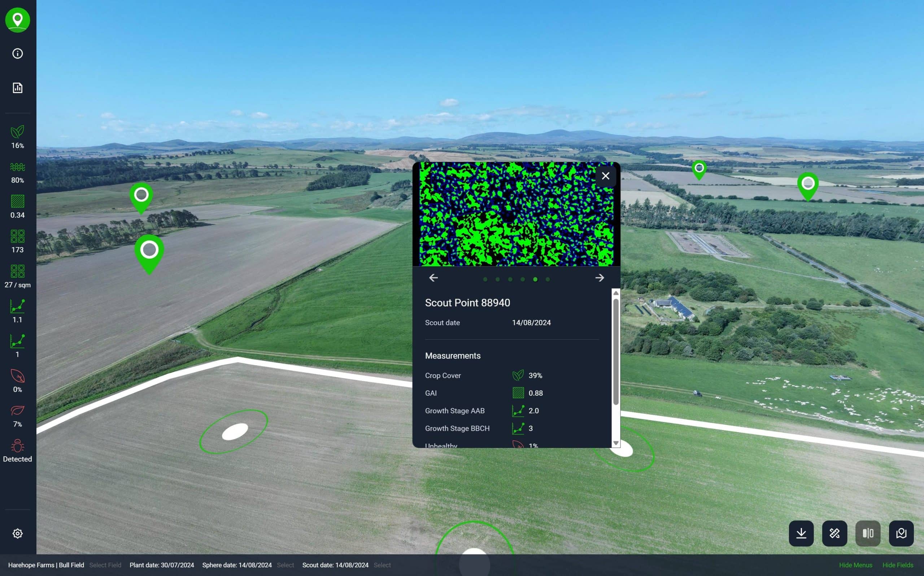Close the Scout Point 88940 popup
The width and height of the screenshot is (924, 576).
605,176
